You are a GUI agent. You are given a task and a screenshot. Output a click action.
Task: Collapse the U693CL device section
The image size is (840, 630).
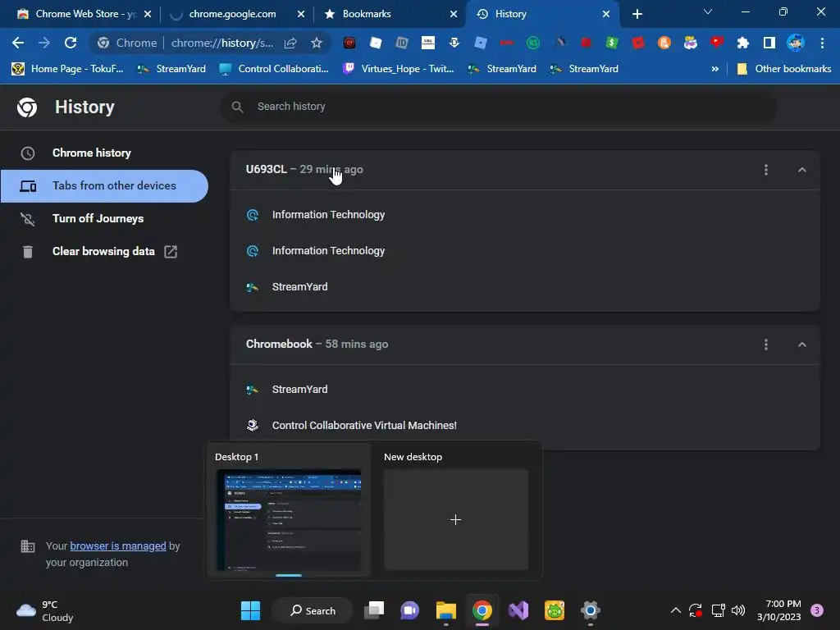pyautogui.click(x=802, y=170)
